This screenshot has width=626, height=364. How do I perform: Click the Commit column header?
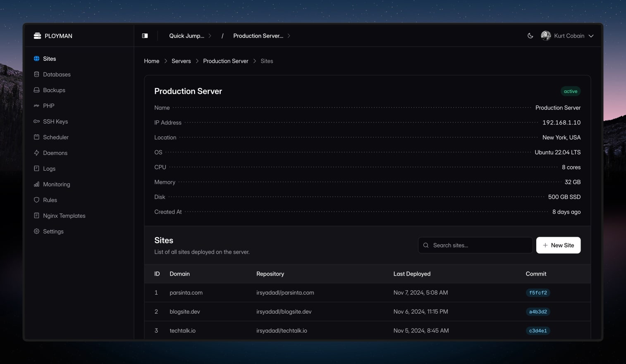tap(536, 274)
